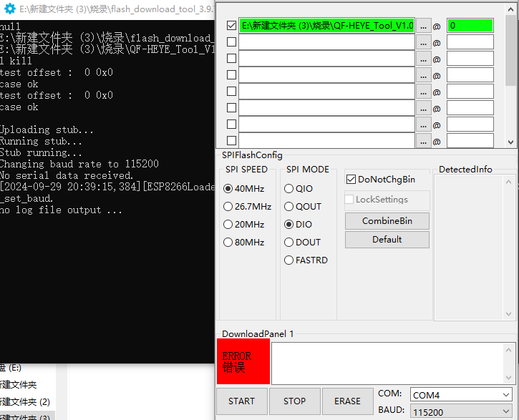This screenshot has width=519, height=420.
Task: Click the gear icon in console title bar
Action: point(10,9)
